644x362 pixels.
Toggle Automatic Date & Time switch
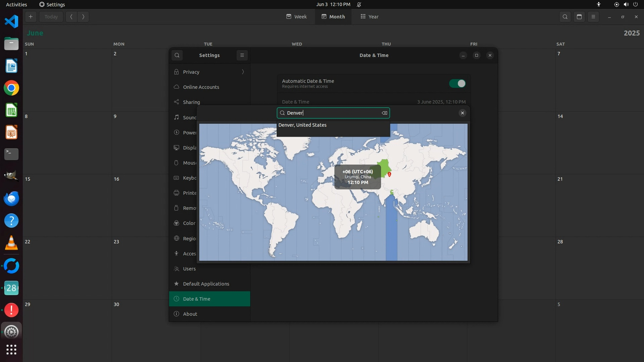(x=457, y=83)
